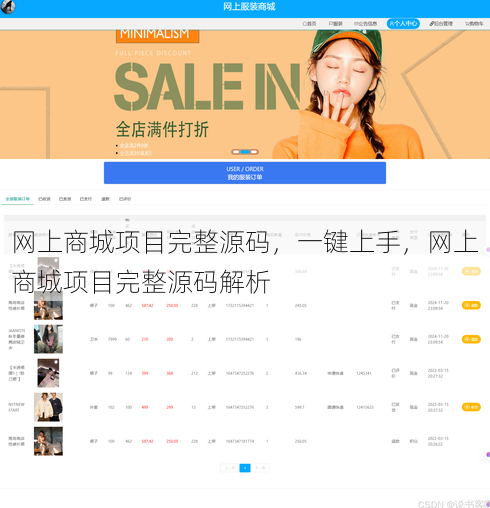Go to previous page in pagination
Screen dimensions: 490x508
coord(230,468)
